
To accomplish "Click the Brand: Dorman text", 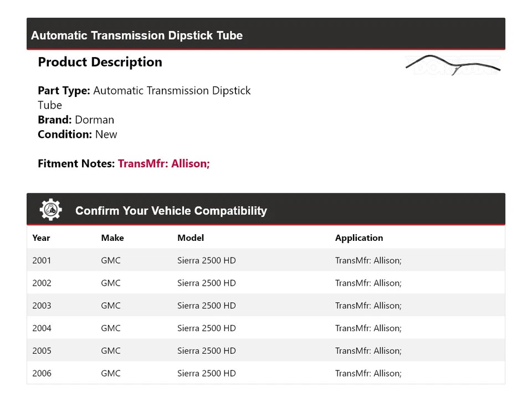I will click(76, 120).
